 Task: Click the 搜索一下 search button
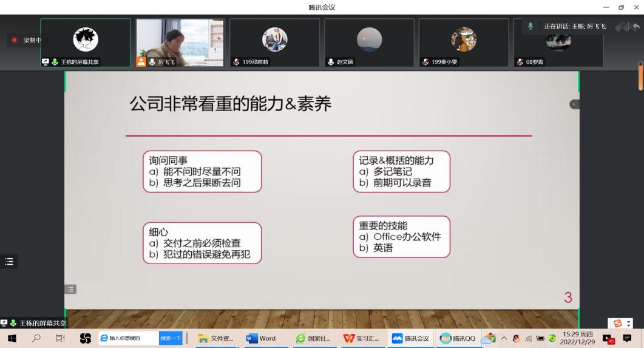click(x=169, y=338)
